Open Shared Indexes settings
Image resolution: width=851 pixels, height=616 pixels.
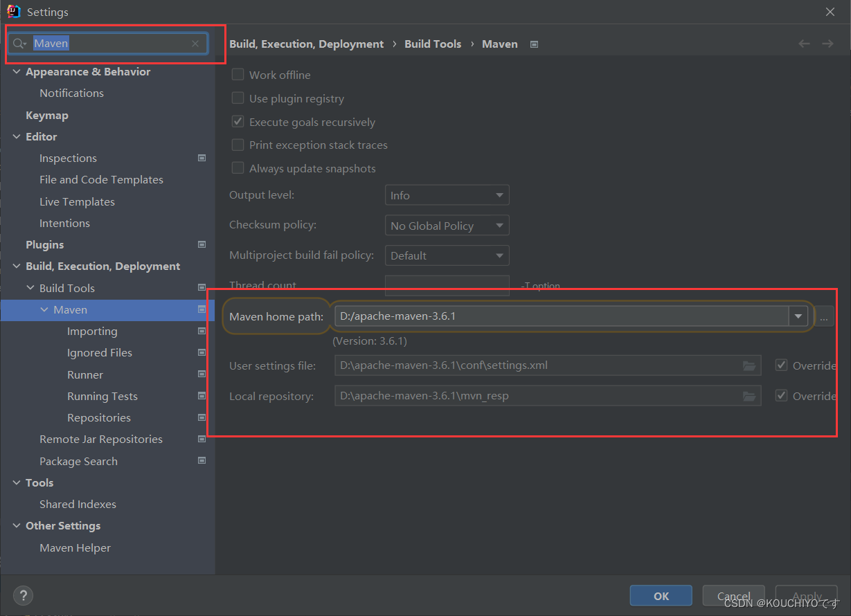tap(78, 505)
